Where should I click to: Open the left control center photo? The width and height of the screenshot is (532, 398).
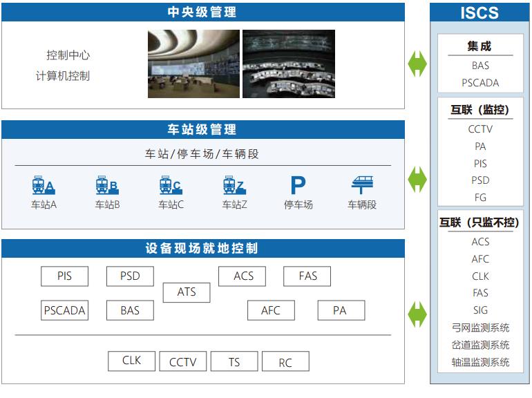pos(193,64)
